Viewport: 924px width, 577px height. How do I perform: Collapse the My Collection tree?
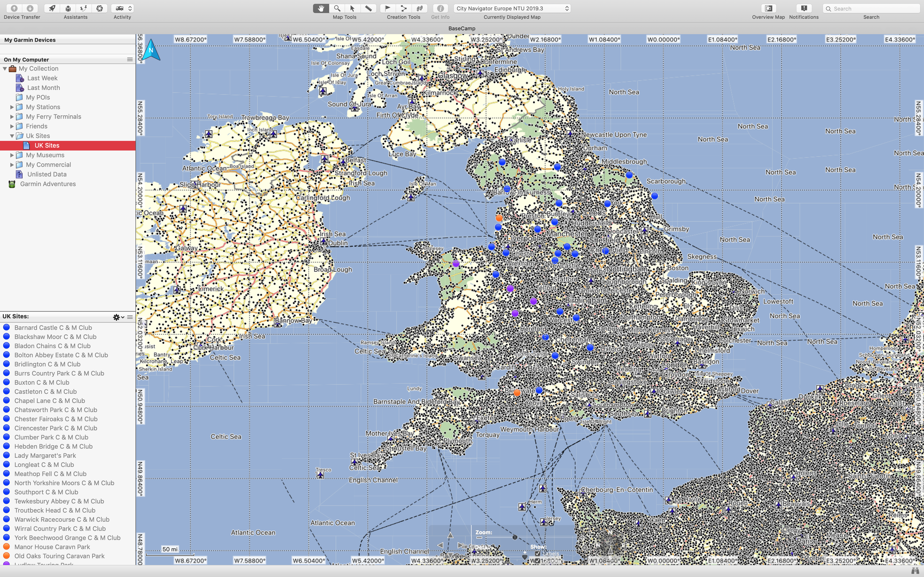pyautogui.click(x=5, y=69)
